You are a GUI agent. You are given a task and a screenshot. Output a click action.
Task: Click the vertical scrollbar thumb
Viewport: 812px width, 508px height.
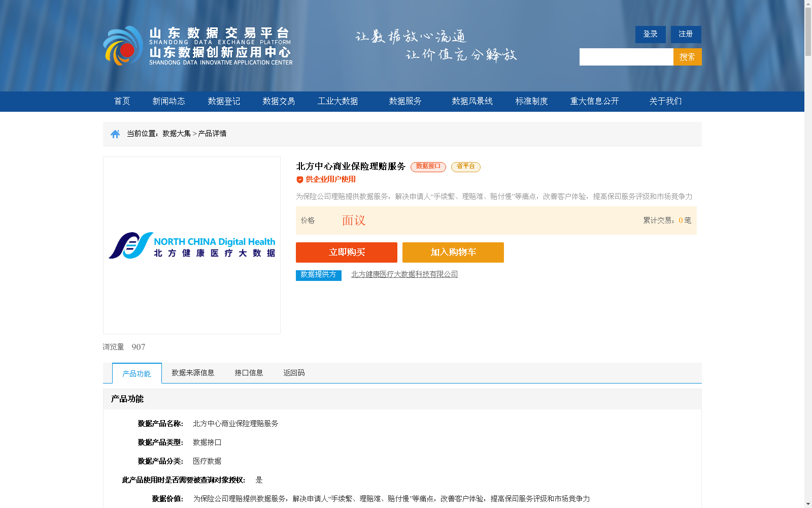808,32
